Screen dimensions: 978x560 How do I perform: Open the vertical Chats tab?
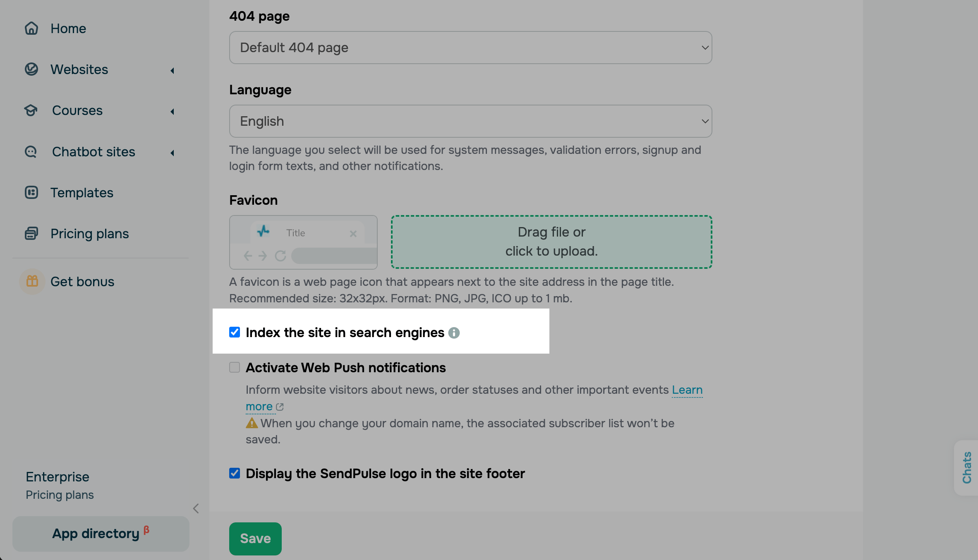[966, 467]
